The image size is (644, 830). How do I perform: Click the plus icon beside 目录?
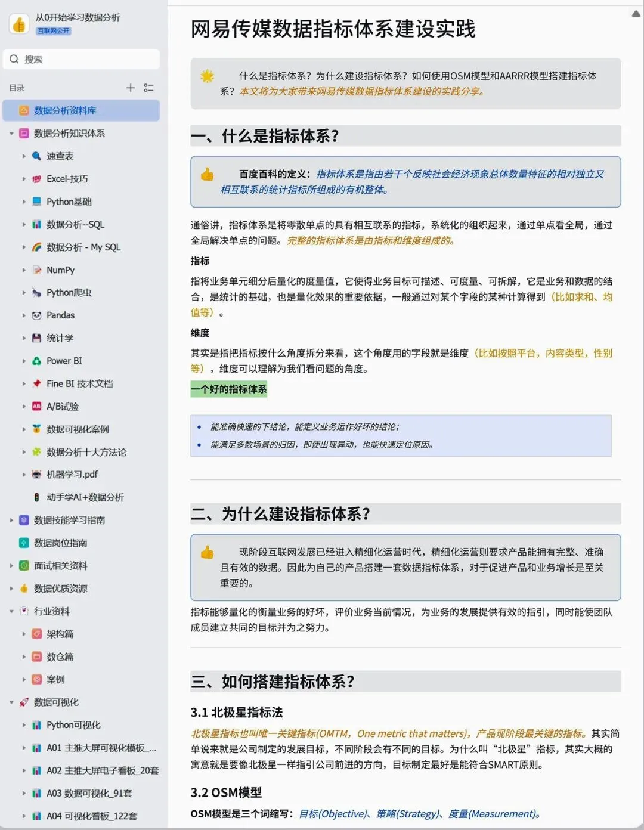pyautogui.click(x=131, y=88)
